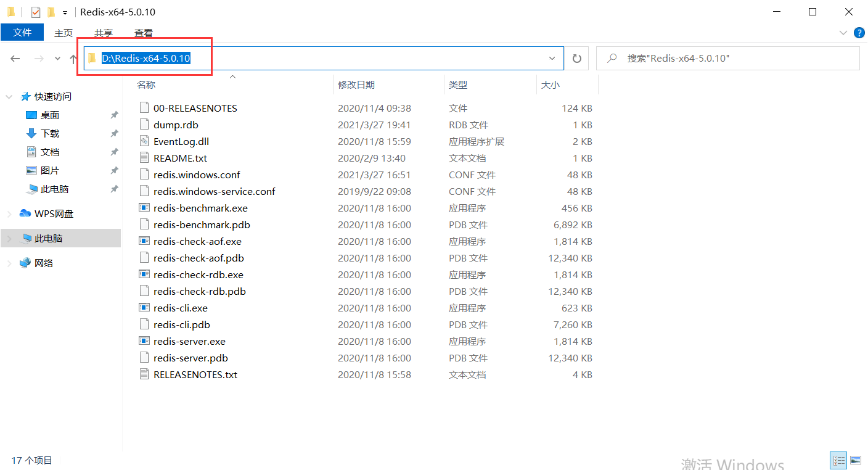
Task: Click the address bar path D:\Redis-x64-5.0.10
Action: (x=146, y=58)
